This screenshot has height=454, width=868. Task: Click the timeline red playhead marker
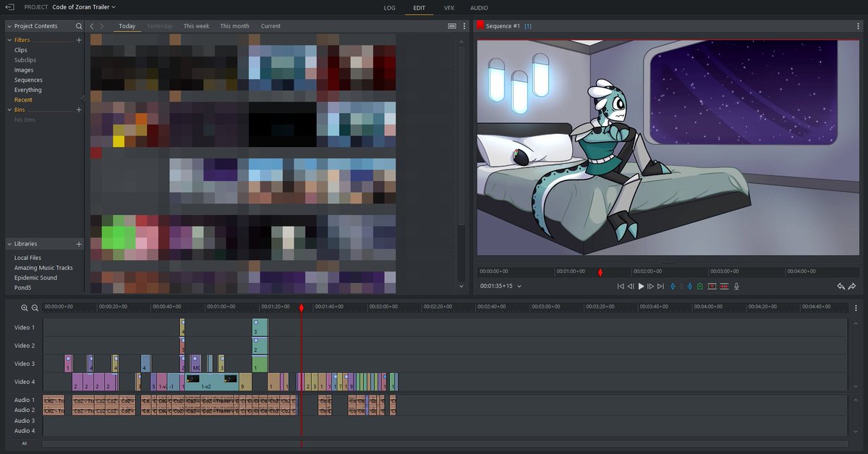302,308
